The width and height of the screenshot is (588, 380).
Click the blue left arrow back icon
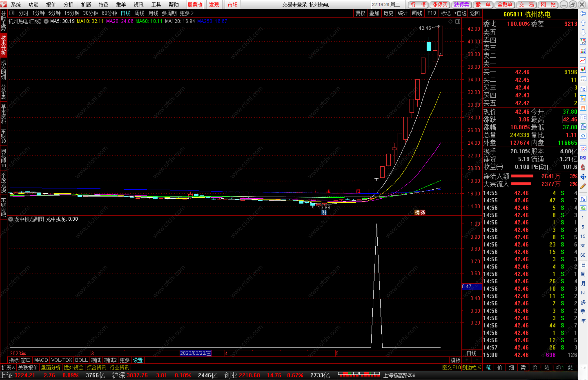pyautogui.click(x=583, y=14)
